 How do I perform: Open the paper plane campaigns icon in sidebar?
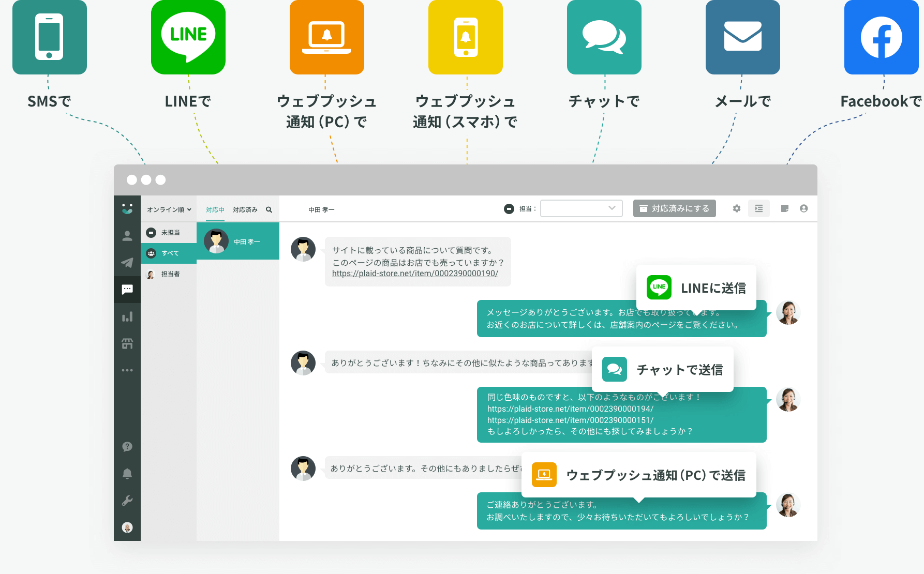pos(127,263)
